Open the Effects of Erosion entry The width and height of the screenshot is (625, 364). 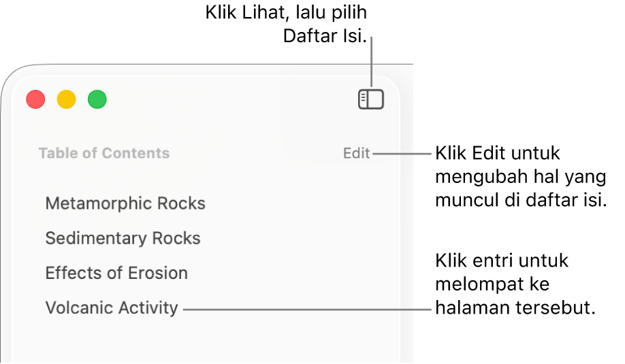tap(116, 273)
